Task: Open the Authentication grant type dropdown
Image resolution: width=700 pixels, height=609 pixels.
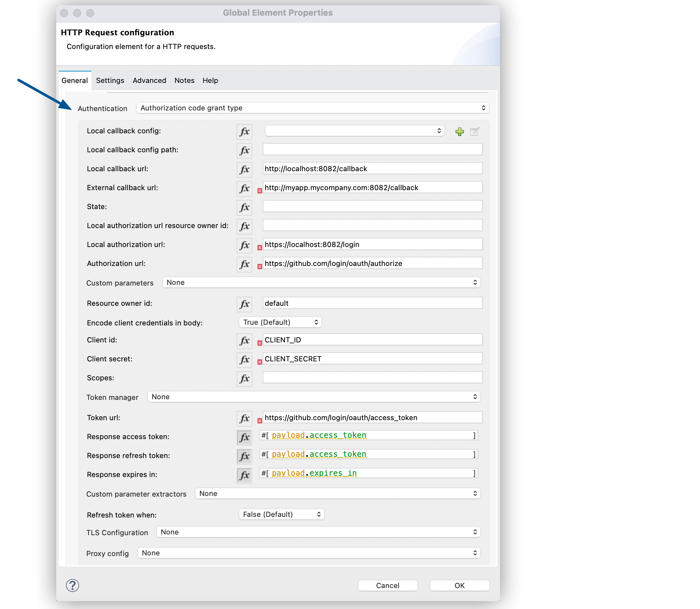Action: pos(312,108)
